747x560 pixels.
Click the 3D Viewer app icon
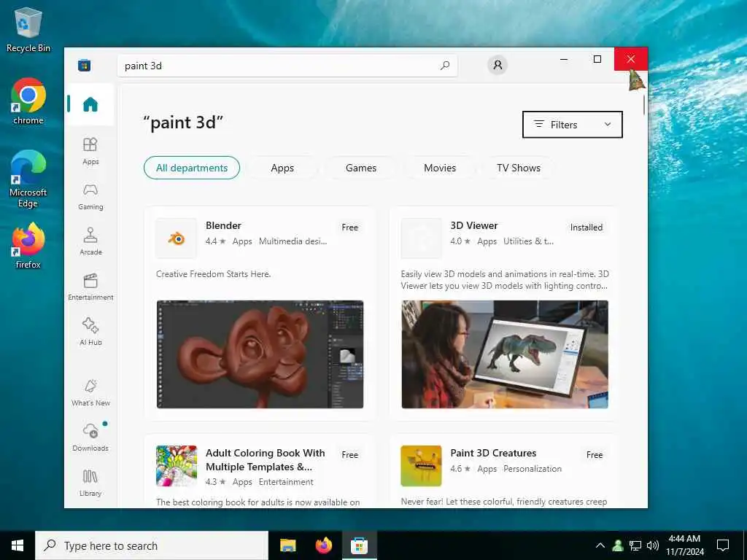421,238
